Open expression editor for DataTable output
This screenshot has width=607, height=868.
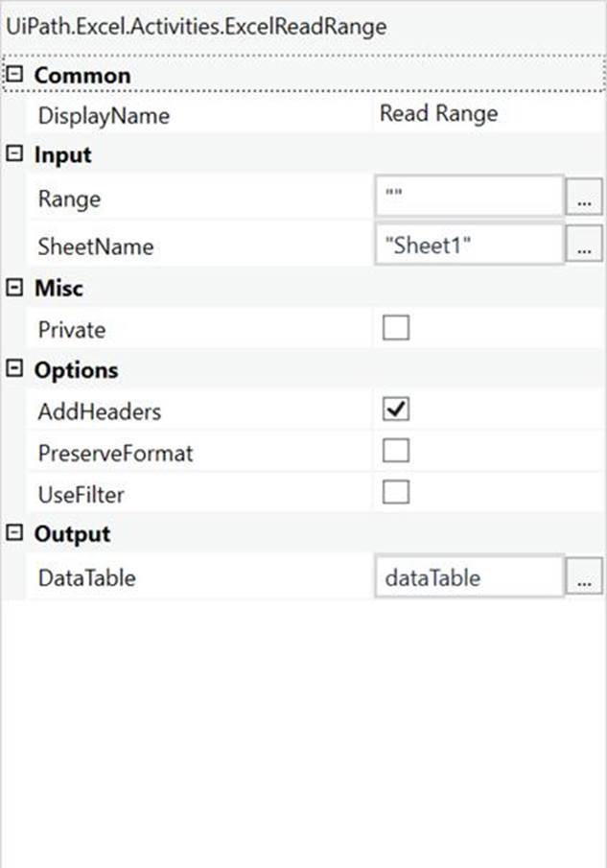[x=585, y=577]
